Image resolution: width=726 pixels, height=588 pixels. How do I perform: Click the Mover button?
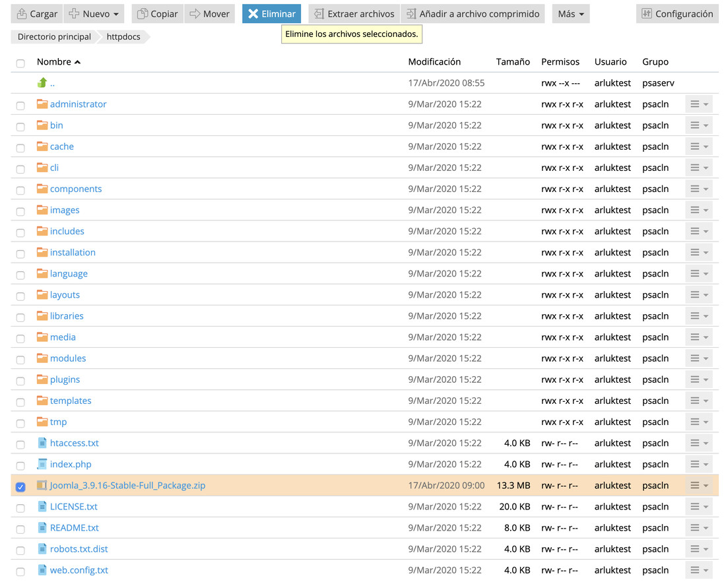(x=210, y=14)
